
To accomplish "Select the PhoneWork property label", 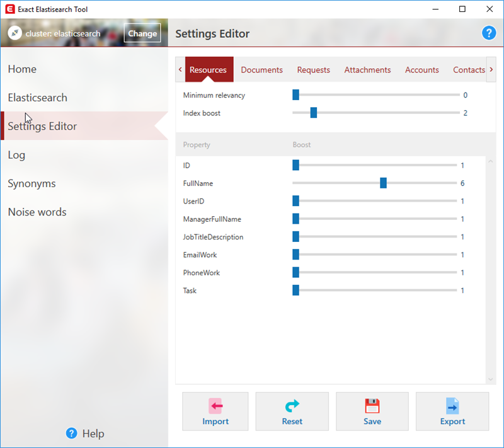I will point(202,273).
